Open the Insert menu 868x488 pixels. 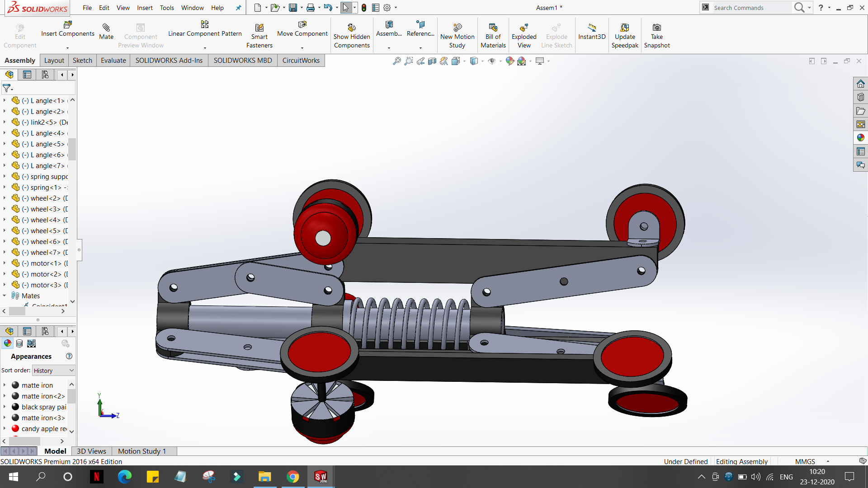pyautogui.click(x=145, y=8)
